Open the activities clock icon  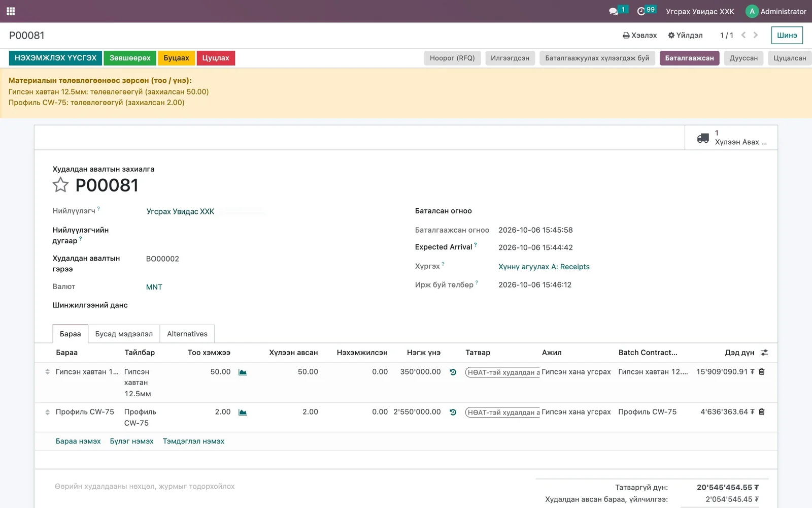point(641,11)
